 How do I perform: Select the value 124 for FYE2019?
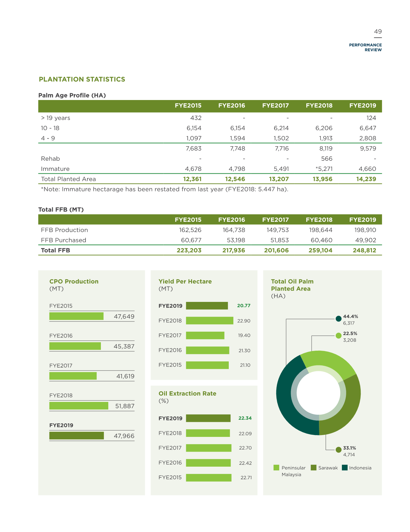click(371, 118)
